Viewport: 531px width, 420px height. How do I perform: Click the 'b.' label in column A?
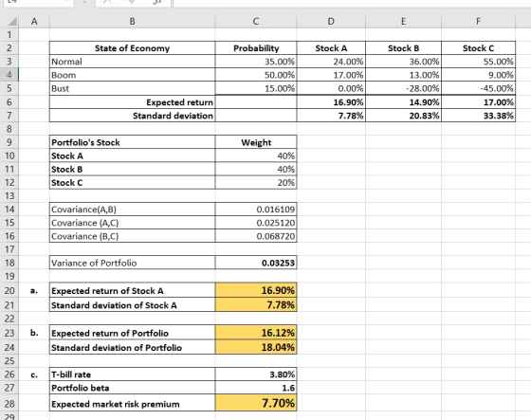point(34,333)
